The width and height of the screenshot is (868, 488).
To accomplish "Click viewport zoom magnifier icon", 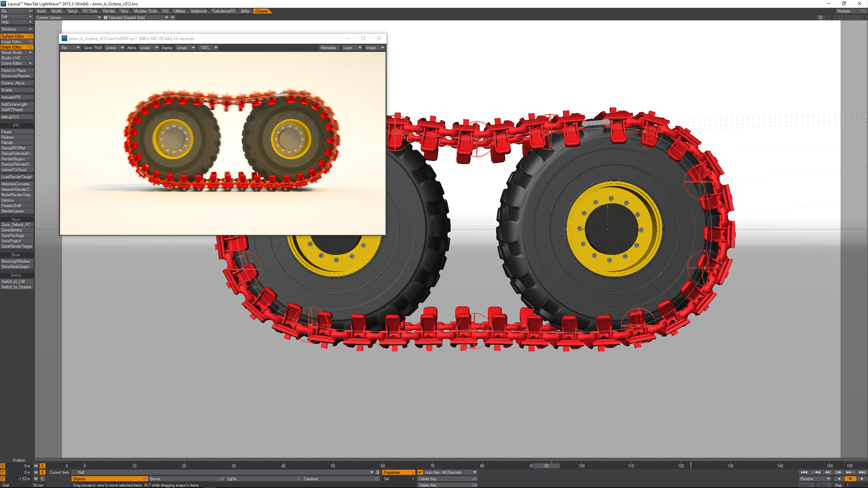I will 857,17.
